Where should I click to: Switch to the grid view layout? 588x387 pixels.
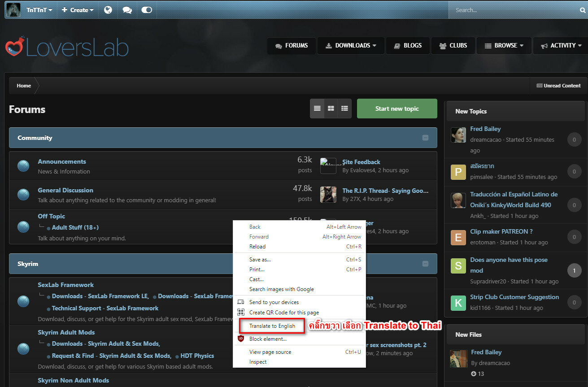[331, 109]
